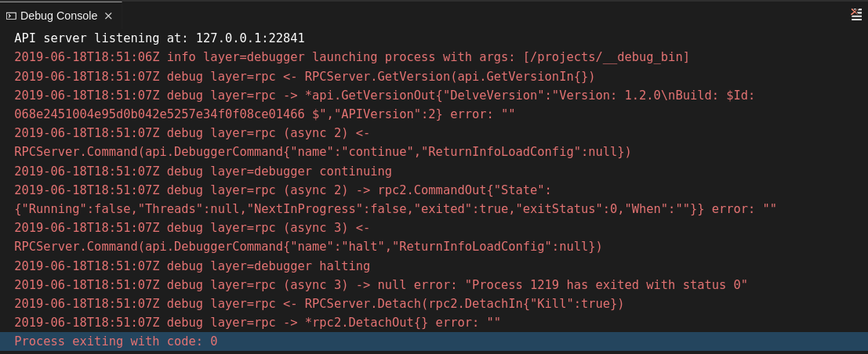The height and width of the screenshot is (354, 868).
Task: Click the 'launching process with args' log entry
Action: click(x=352, y=57)
